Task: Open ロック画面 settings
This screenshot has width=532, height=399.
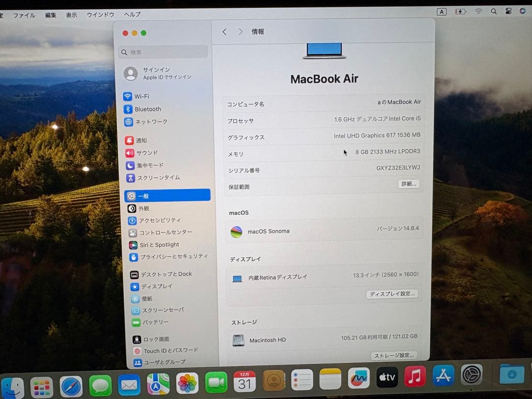Action: [151, 339]
